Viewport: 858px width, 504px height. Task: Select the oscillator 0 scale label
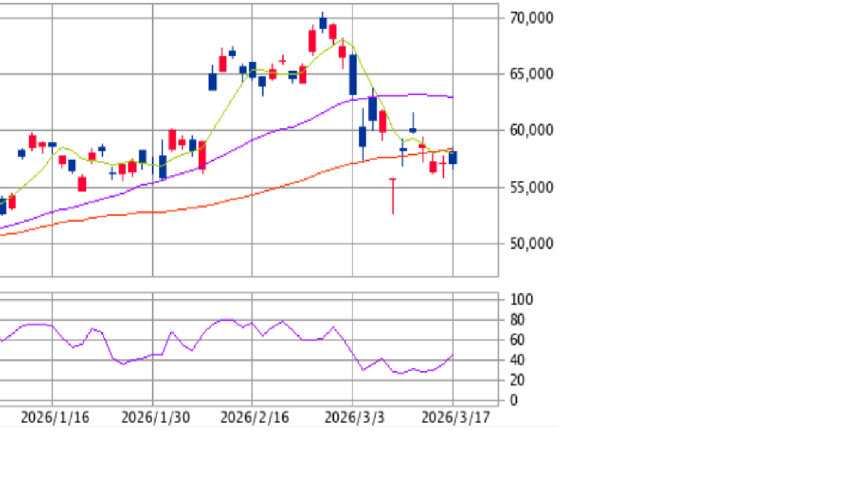click(513, 401)
